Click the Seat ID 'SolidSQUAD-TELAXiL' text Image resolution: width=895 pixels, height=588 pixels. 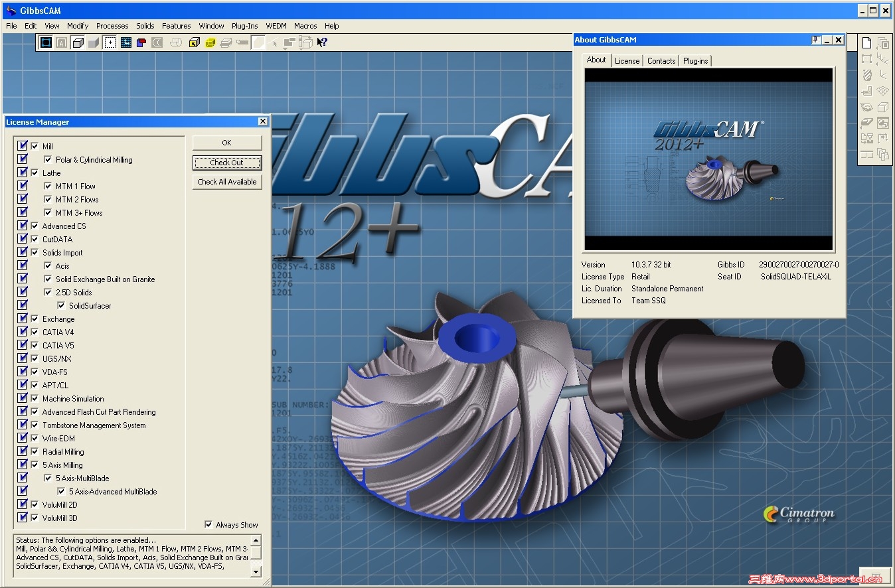pyautogui.click(x=795, y=276)
